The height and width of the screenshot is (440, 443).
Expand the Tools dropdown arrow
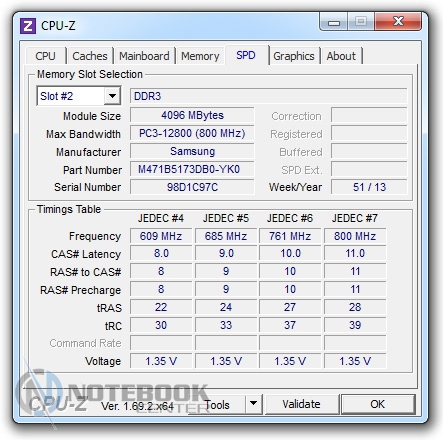pyautogui.click(x=253, y=404)
